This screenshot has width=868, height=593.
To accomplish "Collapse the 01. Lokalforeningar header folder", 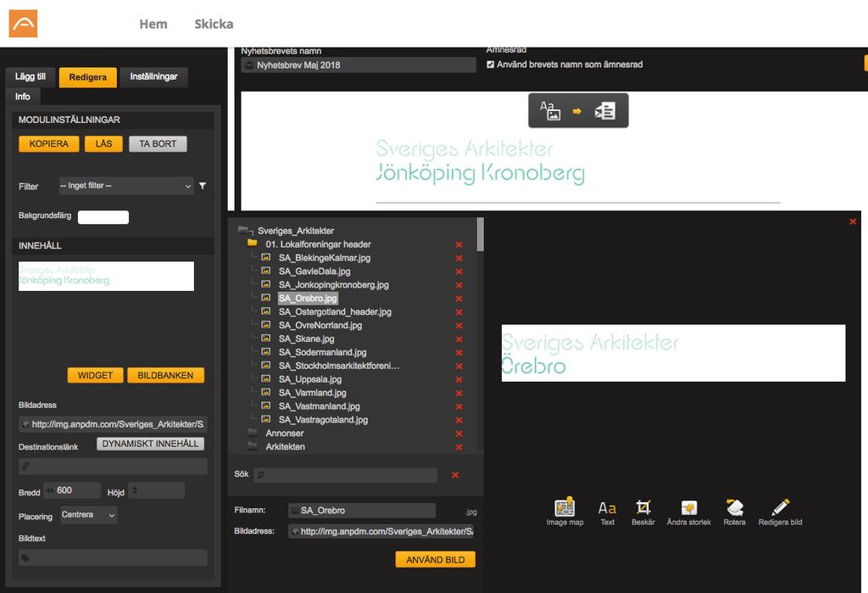I will tap(253, 243).
